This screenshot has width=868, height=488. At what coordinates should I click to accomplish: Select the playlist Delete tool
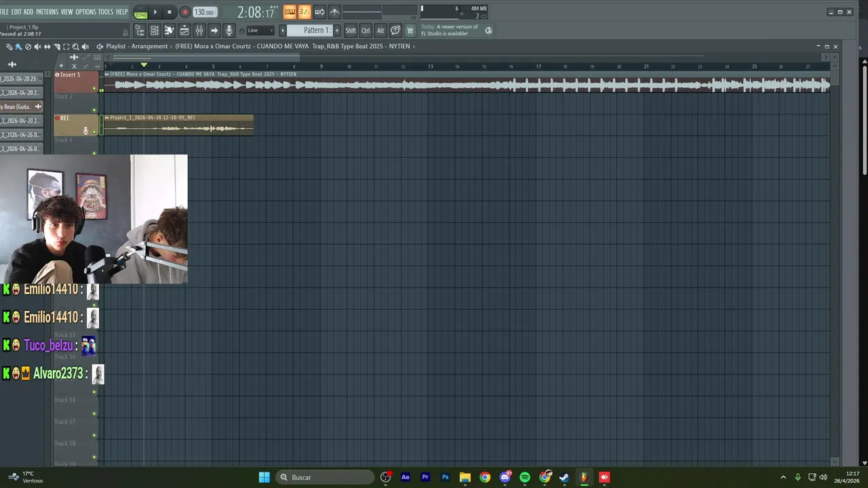28,47
